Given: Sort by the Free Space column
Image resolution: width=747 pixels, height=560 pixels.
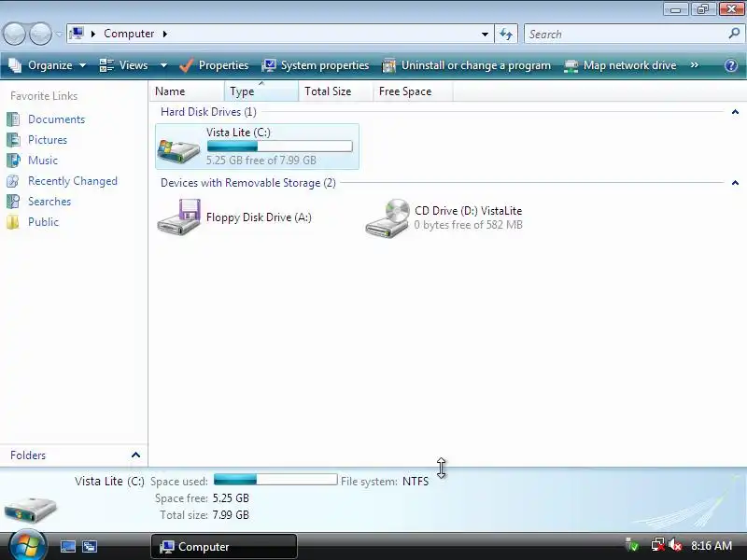Looking at the screenshot, I should click(413, 91).
